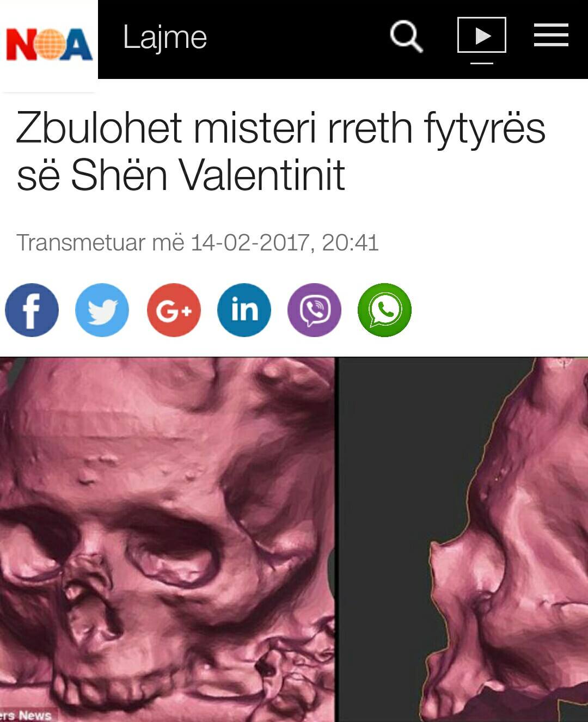Screen dimensions: 588x722
Task: Share article on LinkedIn
Action: (x=244, y=310)
